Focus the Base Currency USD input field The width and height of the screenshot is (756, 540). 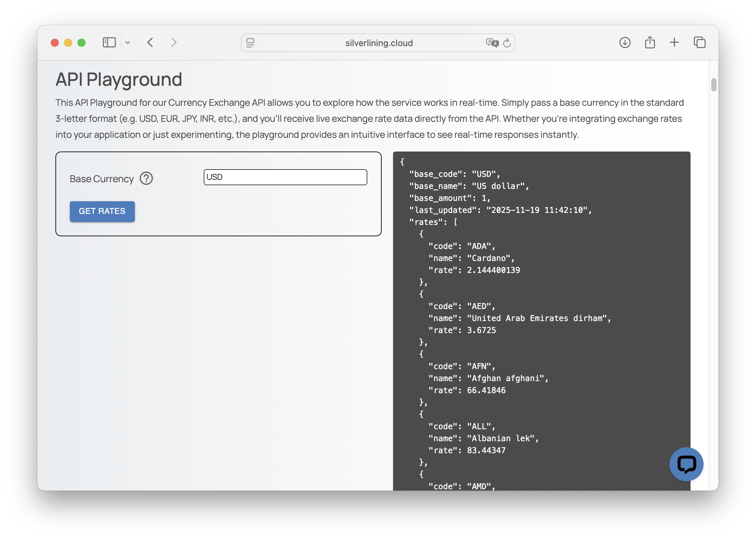point(285,177)
